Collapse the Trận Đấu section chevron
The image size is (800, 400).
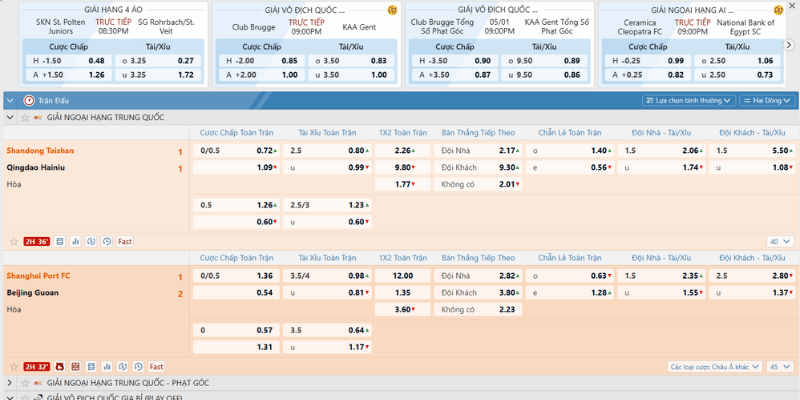point(10,101)
